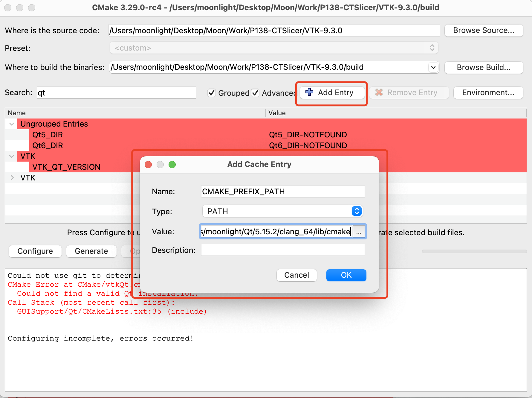532x398 pixels.
Task: Toggle the Grouped checkbox
Action: coord(212,93)
